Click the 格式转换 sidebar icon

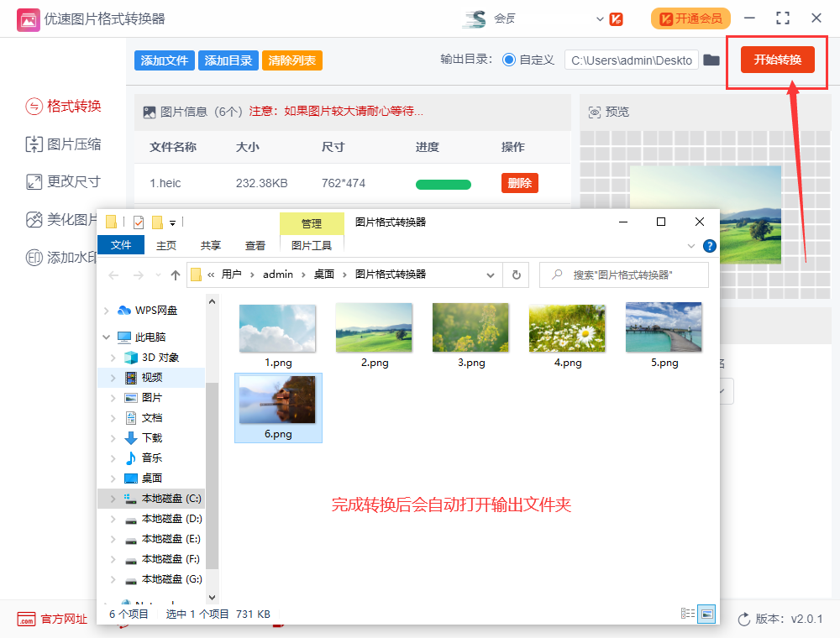34,107
